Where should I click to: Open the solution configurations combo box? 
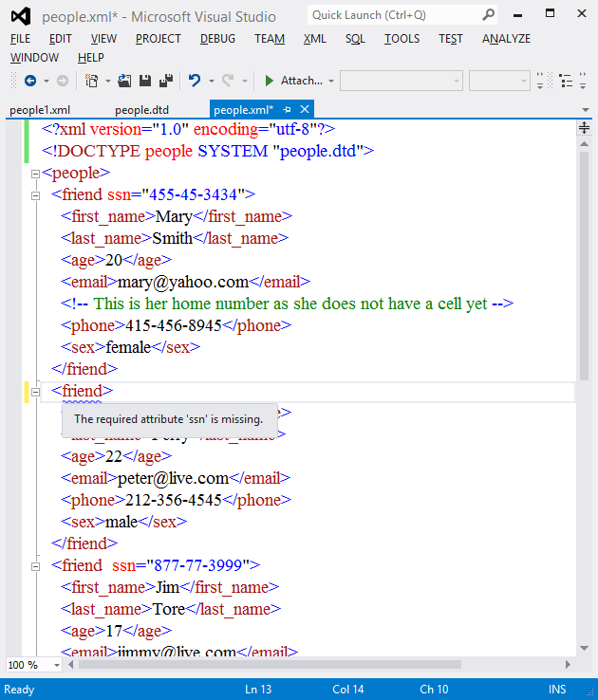(x=402, y=81)
